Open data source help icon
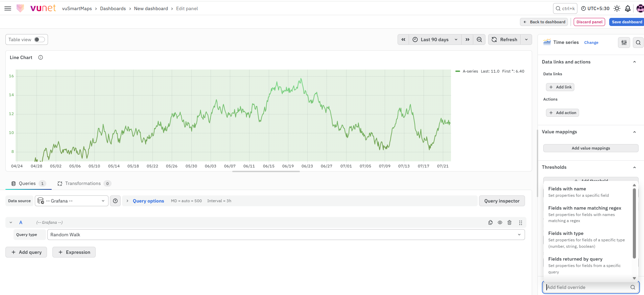 click(x=115, y=201)
